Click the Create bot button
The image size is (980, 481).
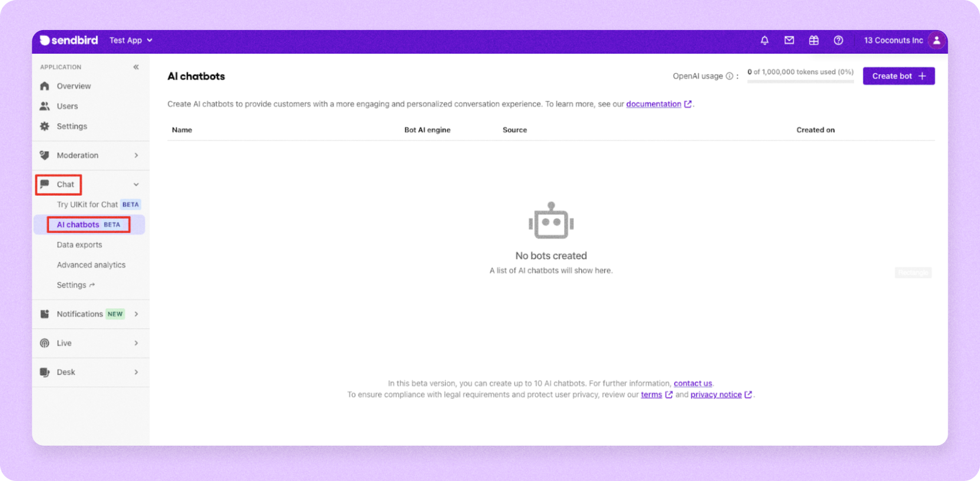tap(899, 76)
